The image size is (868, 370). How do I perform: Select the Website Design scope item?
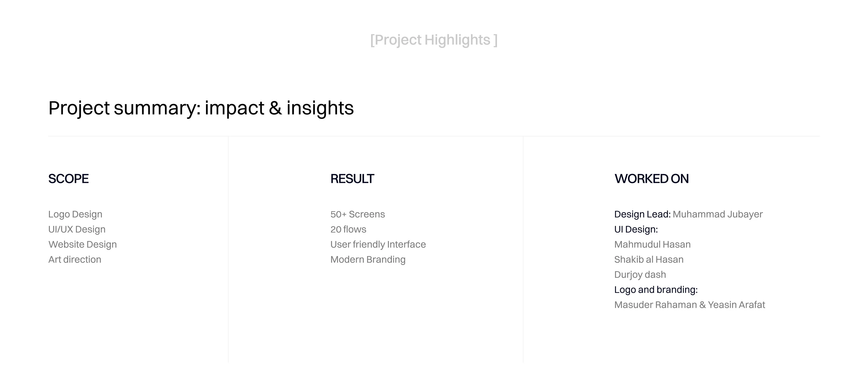point(83,244)
